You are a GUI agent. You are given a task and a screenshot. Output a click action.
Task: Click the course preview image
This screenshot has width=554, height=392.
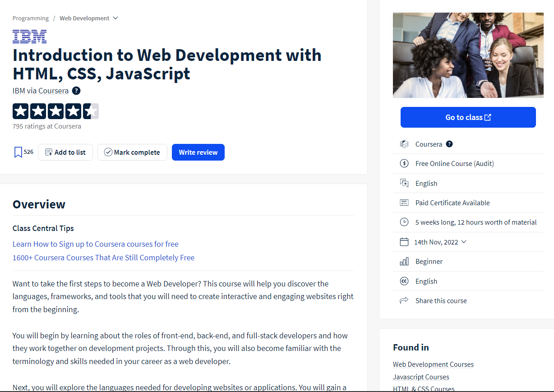click(x=468, y=55)
